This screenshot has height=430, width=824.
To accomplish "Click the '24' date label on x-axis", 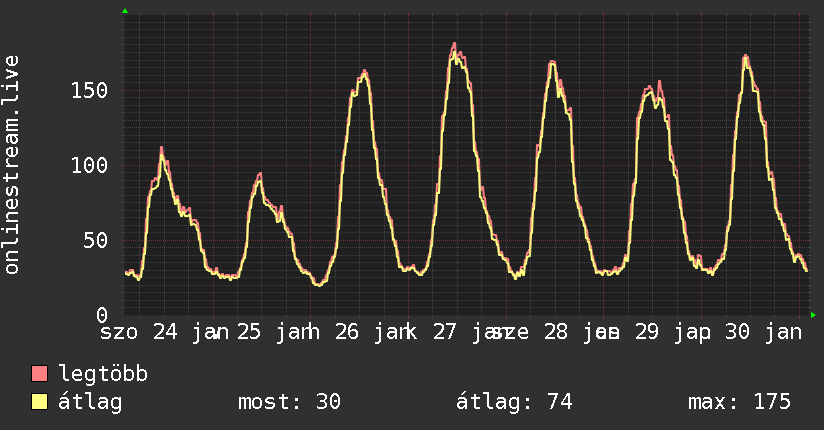I will click(x=165, y=332).
